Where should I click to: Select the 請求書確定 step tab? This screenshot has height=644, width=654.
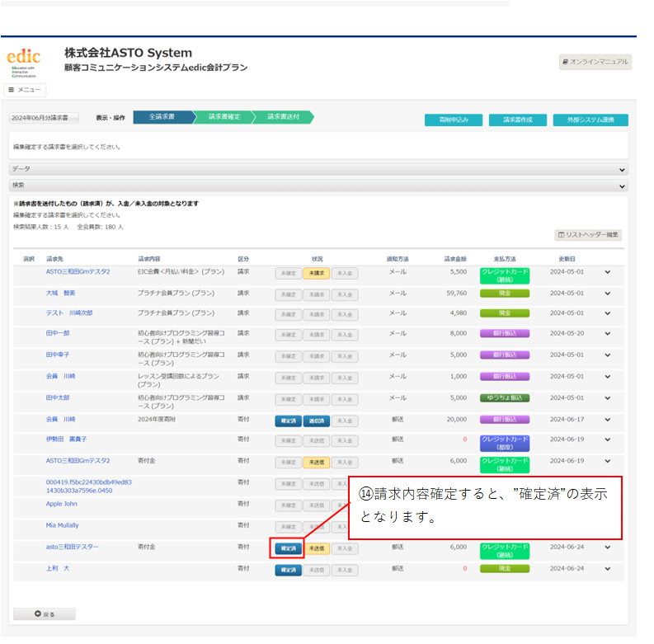[x=224, y=117]
